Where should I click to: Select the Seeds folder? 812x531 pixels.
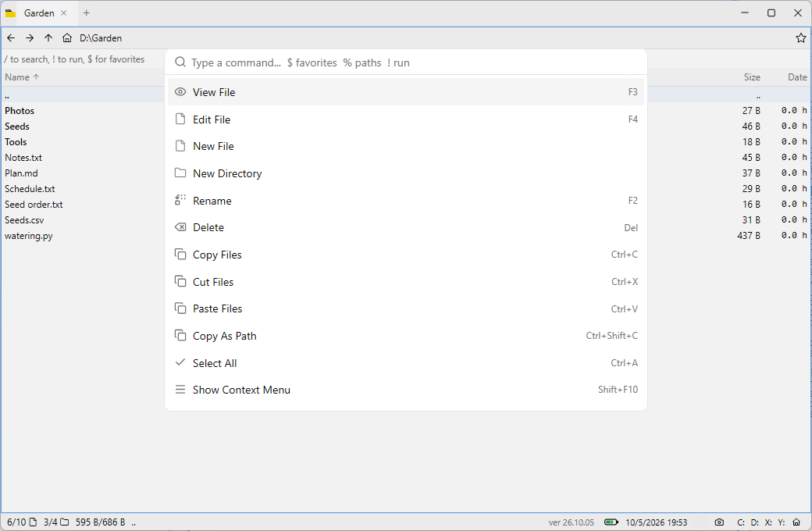click(17, 127)
